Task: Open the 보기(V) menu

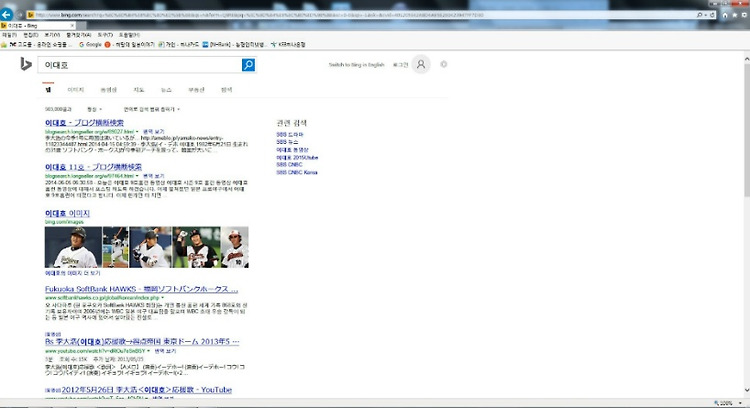Action: 52,35
